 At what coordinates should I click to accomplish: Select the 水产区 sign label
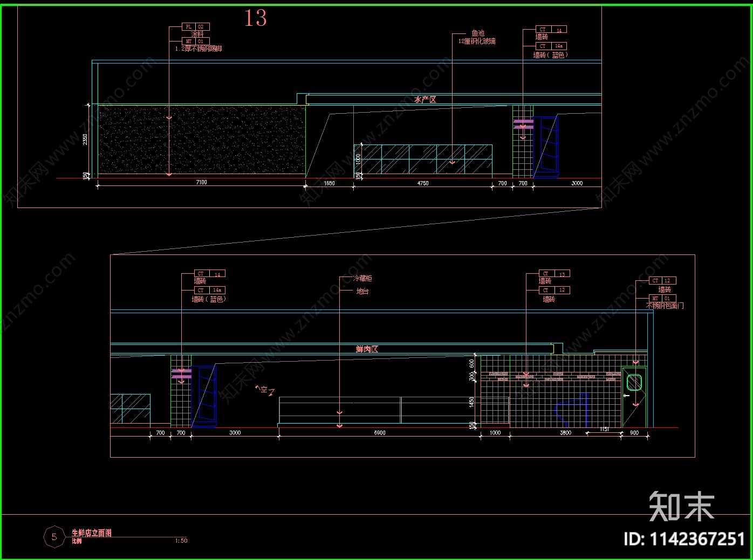click(425, 100)
